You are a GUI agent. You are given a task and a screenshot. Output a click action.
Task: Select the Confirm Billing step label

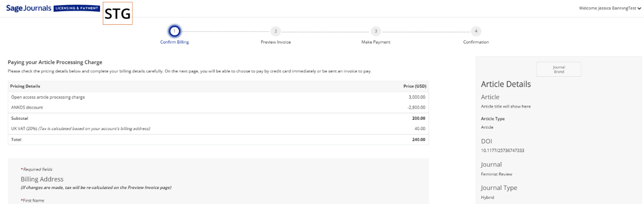point(174,42)
